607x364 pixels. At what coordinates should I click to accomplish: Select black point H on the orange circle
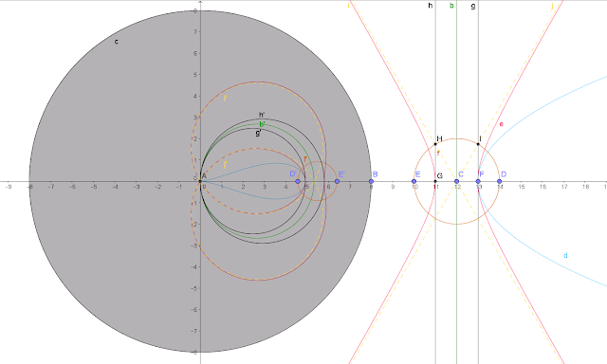(435, 144)
